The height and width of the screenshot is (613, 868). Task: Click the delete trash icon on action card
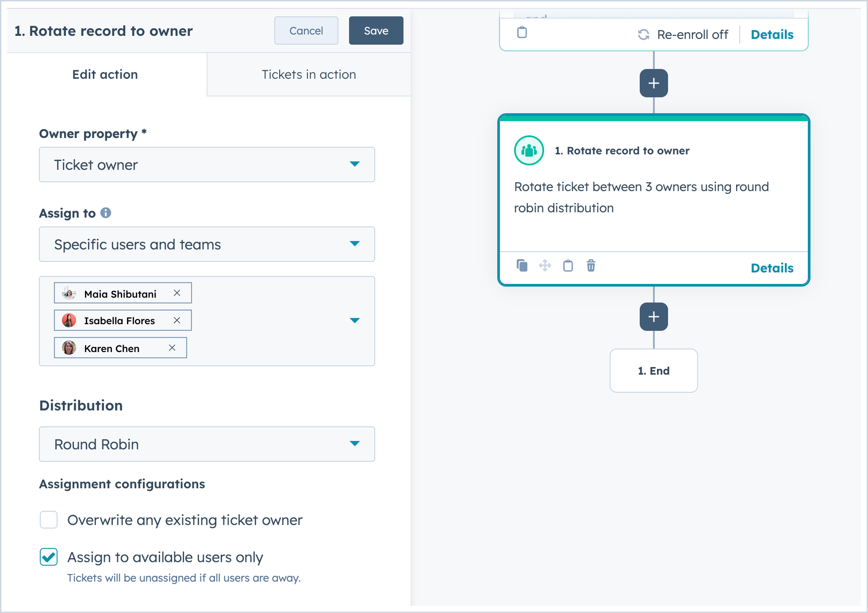[x=591, y=265]
